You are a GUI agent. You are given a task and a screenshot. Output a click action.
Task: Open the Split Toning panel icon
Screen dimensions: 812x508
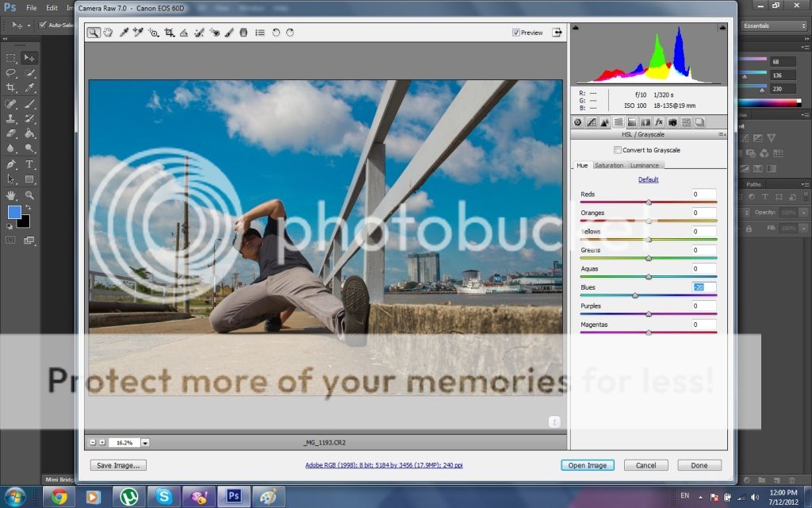(x=632, y=122)
